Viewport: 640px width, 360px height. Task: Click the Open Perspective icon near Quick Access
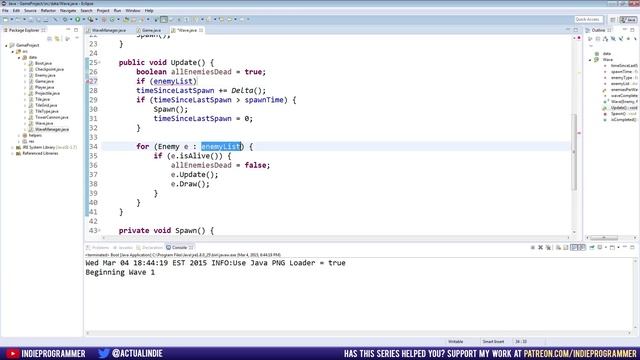[613, 20]
